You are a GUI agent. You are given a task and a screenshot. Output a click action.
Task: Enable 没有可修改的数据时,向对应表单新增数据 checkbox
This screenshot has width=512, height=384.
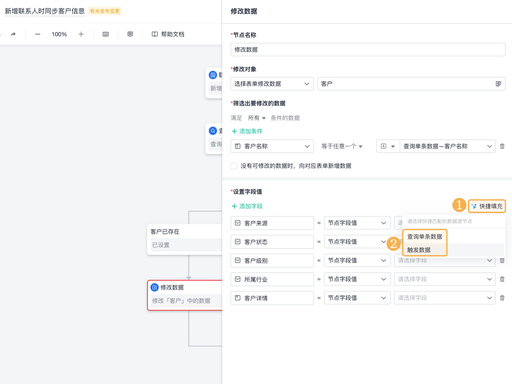(234, 166)
